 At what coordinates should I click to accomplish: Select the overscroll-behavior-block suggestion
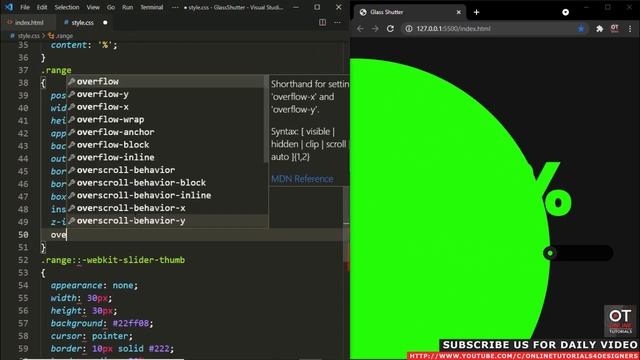click(x=167, y=182)
